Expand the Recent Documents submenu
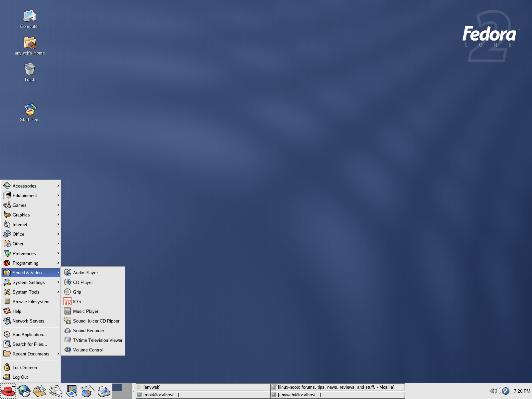Viewport: 532px width, 399px height. coord(31,354)
